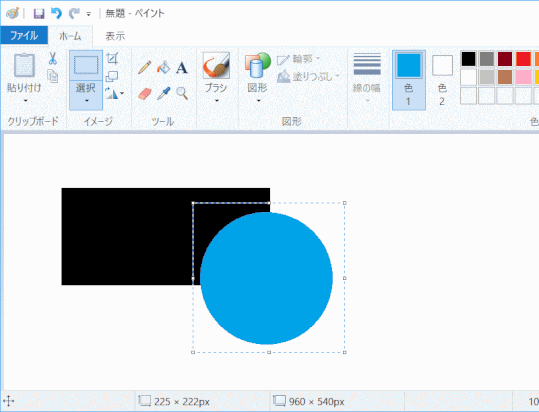Pick the pink color swatch

(523, 77)
